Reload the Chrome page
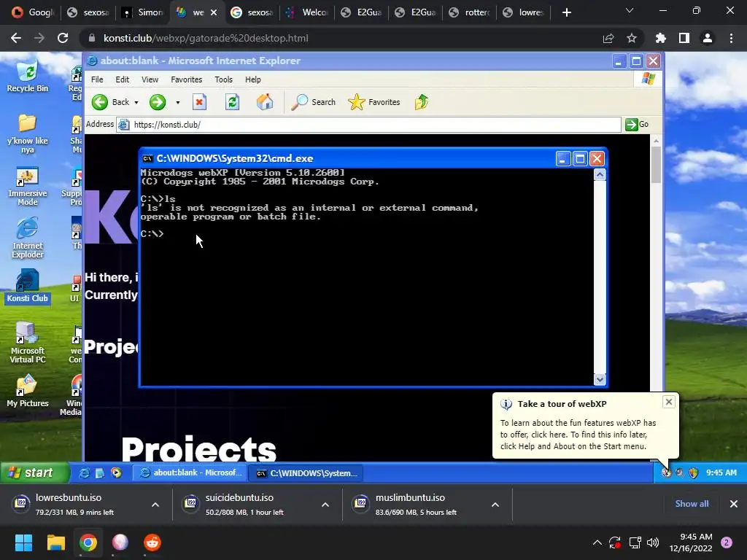 63,38
